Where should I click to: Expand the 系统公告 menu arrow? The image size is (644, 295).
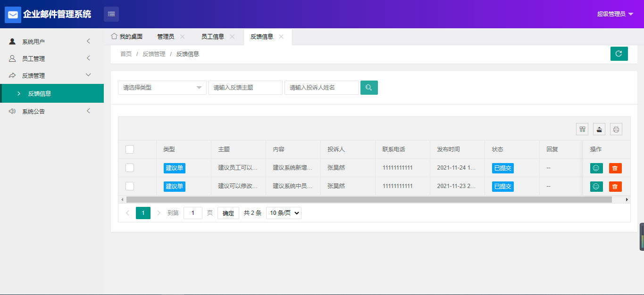click(x=88, y=111)
